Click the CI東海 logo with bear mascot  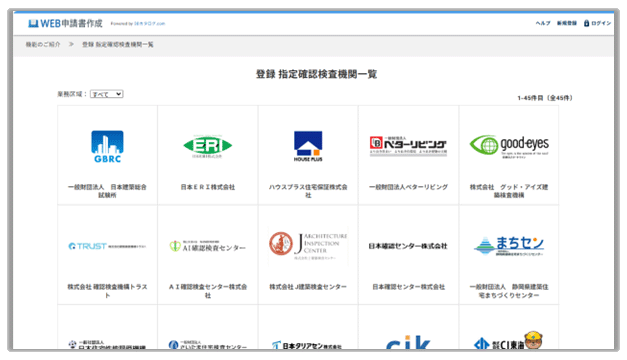pos(508,340)
